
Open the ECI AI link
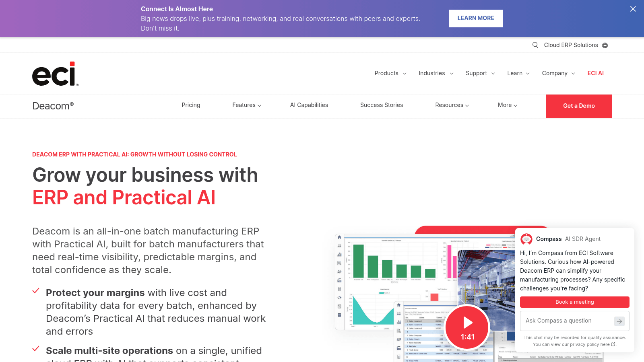595,73
